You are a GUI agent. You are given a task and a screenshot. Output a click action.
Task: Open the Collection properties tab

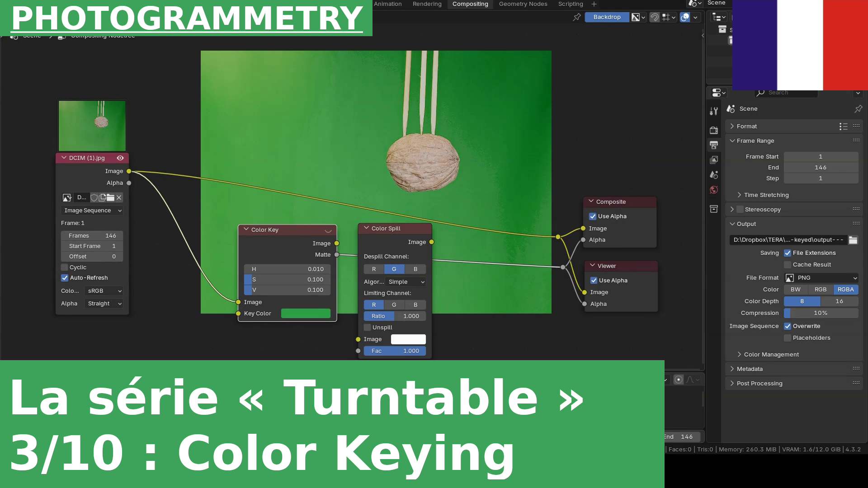pyautogui.click(x=714, y=209)
